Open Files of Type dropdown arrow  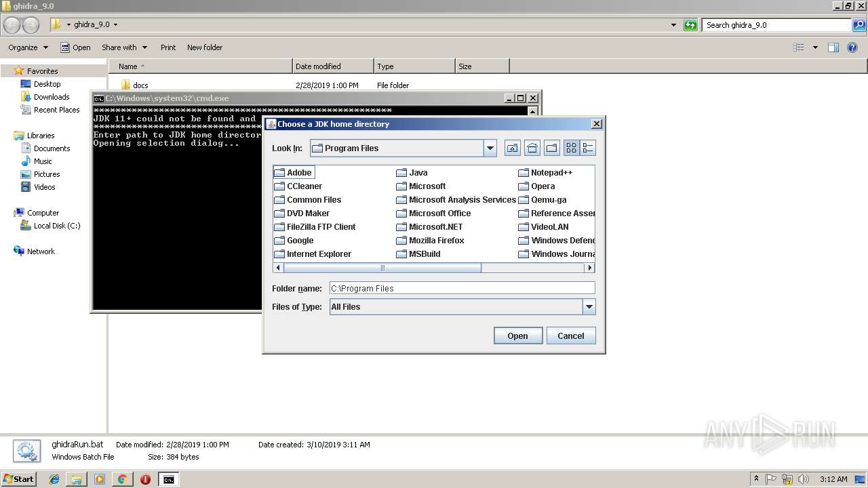coord(589,307)
